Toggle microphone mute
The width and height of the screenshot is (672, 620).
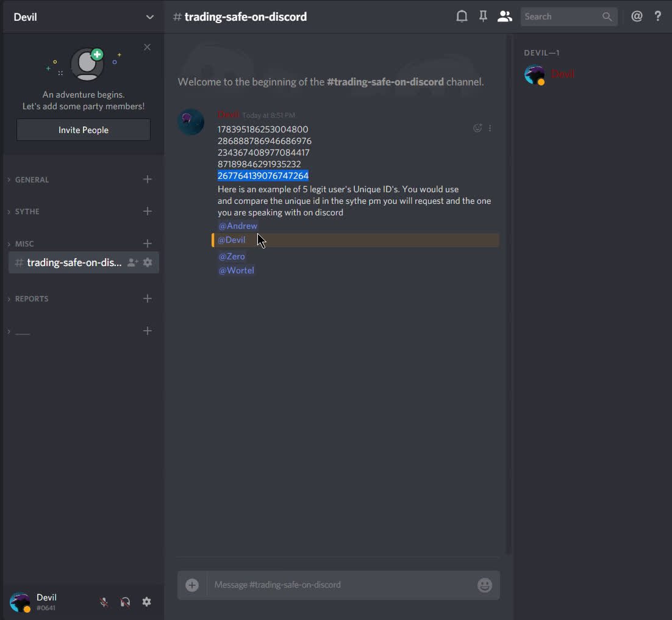pos(104,602)
